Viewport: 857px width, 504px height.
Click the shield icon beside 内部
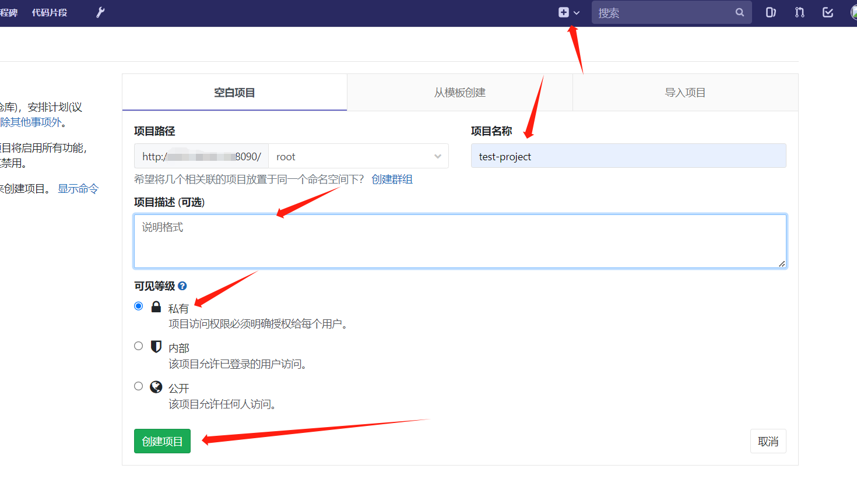click(x=156, y=347)
